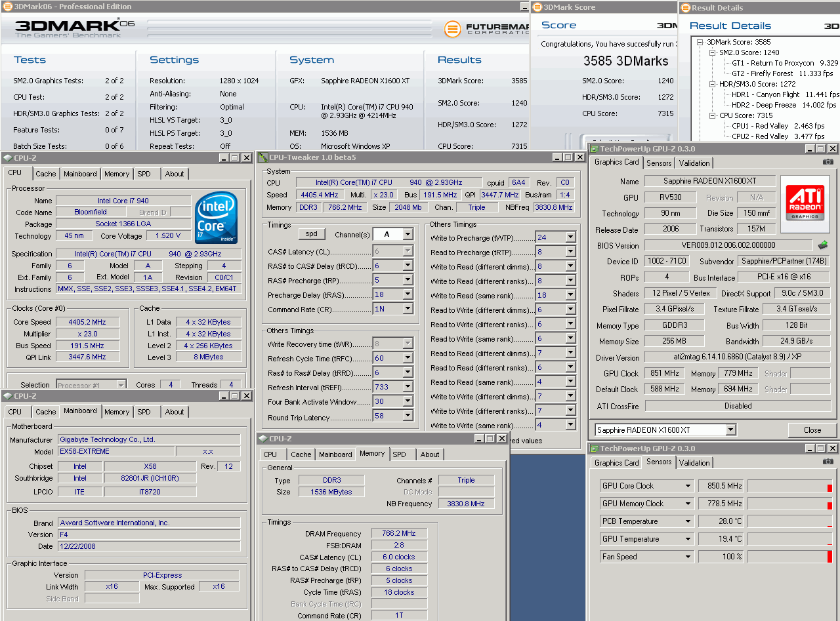
Task: Click the camera icon in GPU-Z Sensors window
Action: 828,462
